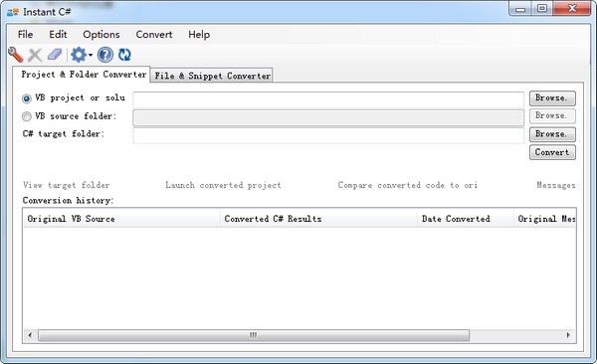Image resolution: width=597 pixels, height=364 pixels.
Task: Click the horizontal scrollbar thumb in history list
Action: (254, 335)
